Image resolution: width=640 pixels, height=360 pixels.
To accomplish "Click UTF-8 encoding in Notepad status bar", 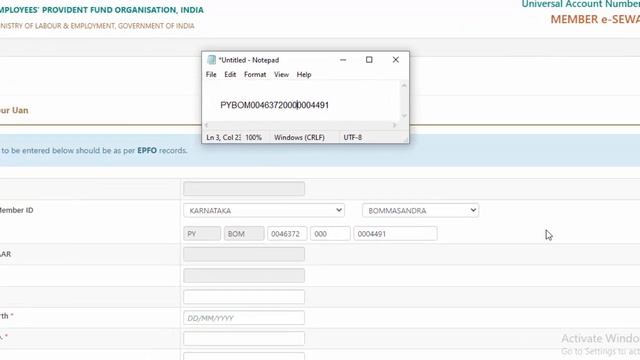I will coord(353,138).
